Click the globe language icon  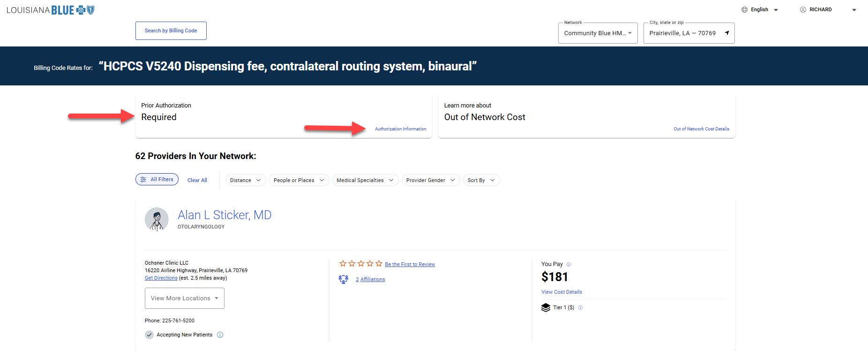coord(744,9)
